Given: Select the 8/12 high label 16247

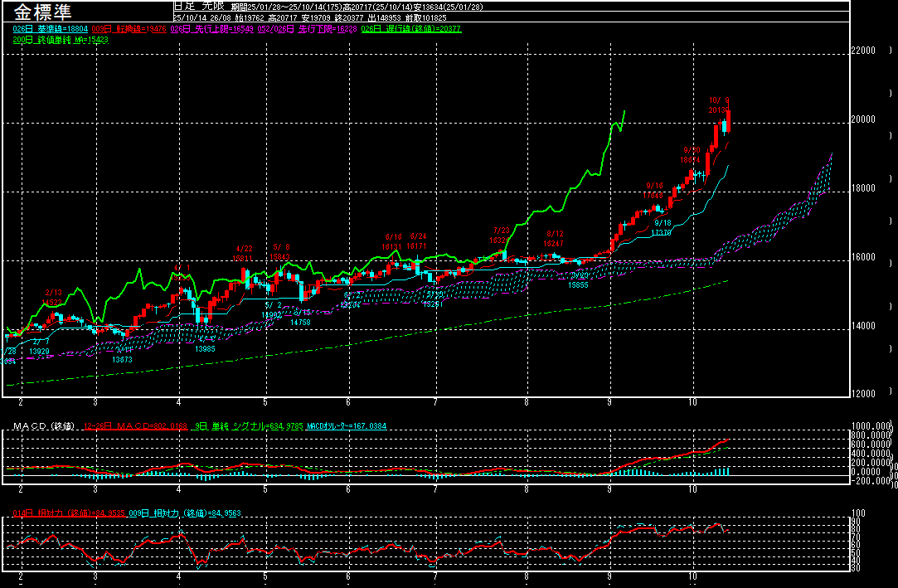Looking at the screenshot, I should point(554,243).
